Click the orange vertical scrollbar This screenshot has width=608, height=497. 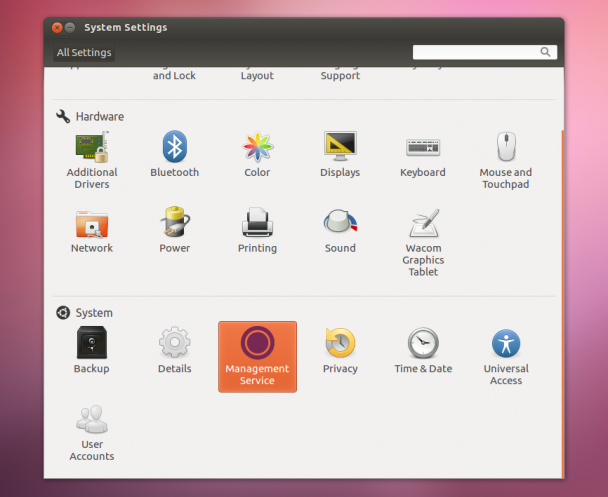tap(563, 304)
